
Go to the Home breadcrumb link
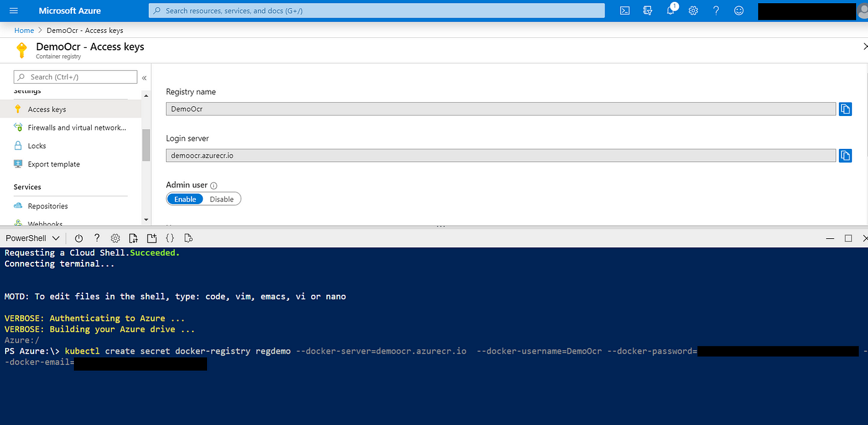24,30
